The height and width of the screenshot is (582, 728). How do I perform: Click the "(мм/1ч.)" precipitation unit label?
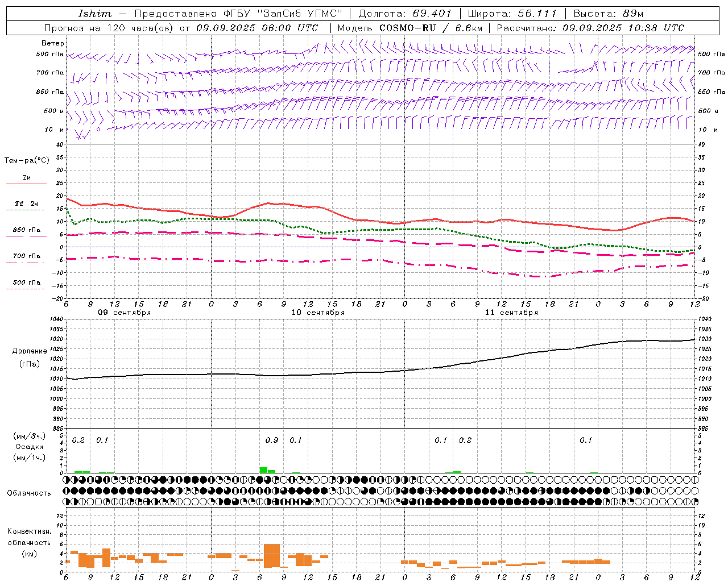30,458
